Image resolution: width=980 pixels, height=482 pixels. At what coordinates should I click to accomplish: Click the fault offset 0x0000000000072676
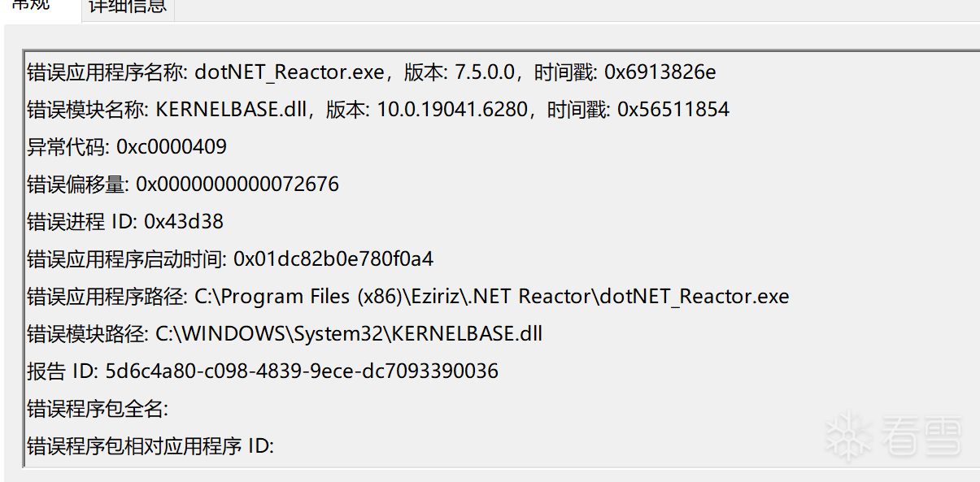pos(237,185)
